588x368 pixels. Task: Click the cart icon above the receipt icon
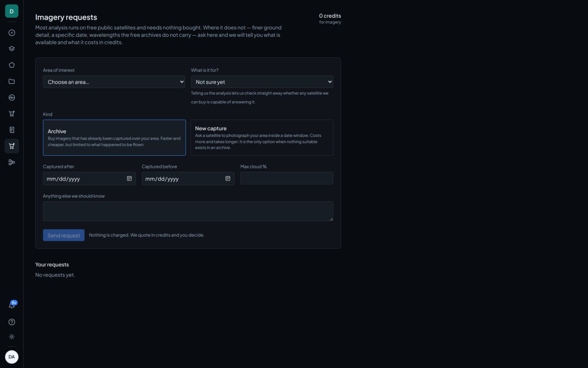tap(12, 114)
